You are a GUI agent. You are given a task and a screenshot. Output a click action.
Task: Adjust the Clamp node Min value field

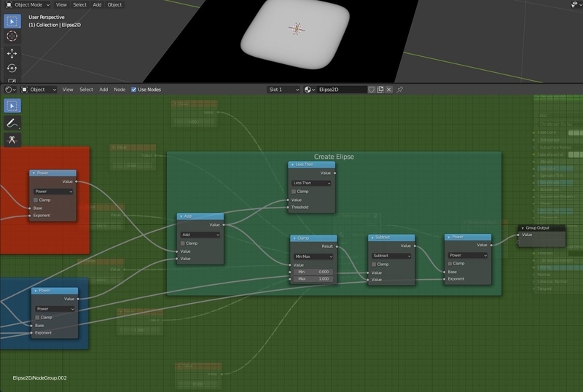pyautogui.click(x=313, y=272)
